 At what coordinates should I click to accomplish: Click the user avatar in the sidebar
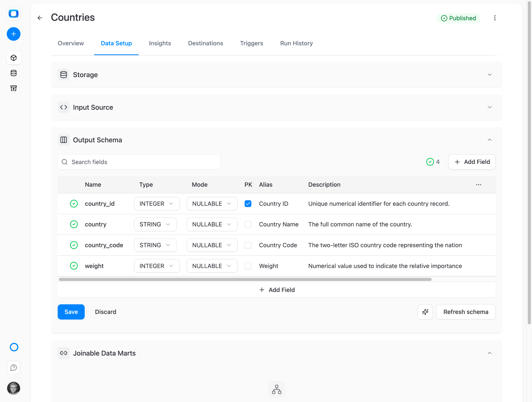(x=14, y=388)
